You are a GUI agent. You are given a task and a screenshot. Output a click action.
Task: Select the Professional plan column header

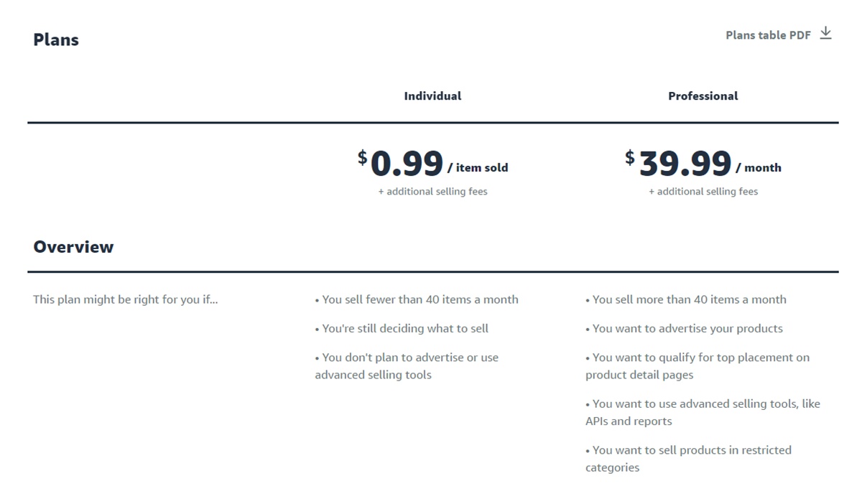click(703, 96)
